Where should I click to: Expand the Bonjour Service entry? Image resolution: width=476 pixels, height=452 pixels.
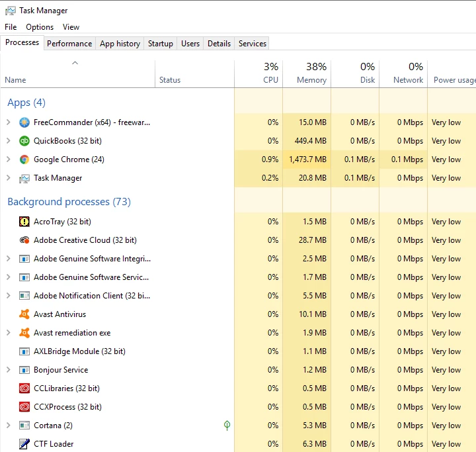pyautogui.click(x=9, y=370)
